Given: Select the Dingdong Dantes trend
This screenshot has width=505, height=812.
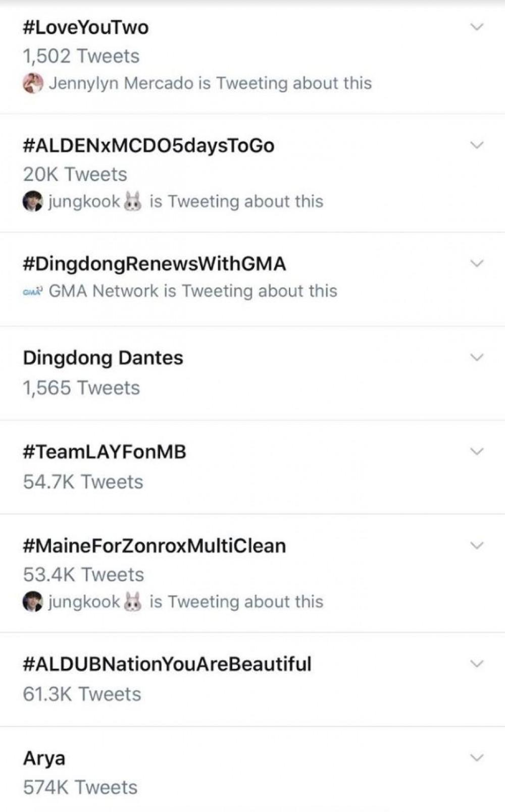Looking at the screenshot, I should pos(103,358).
